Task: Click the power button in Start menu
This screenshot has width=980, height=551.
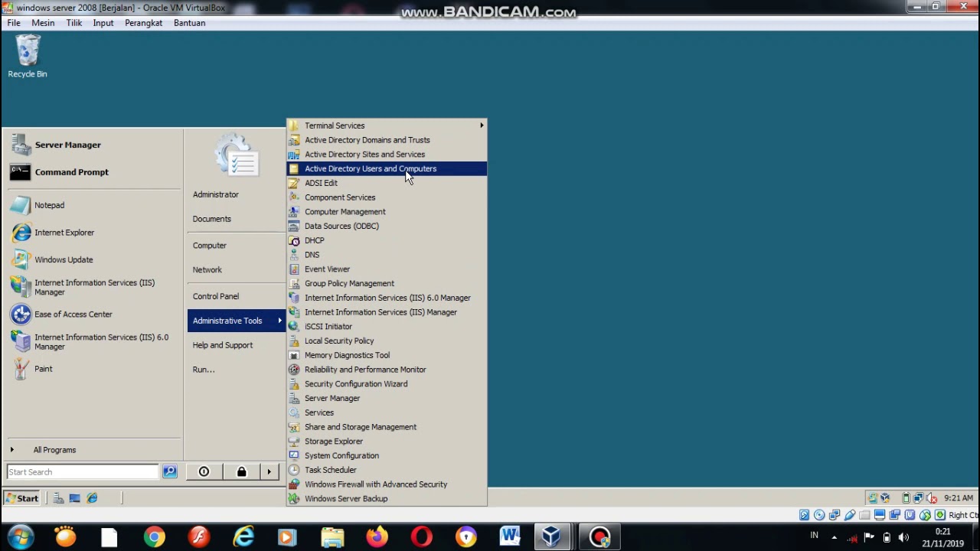Action: tap(204, 472)
